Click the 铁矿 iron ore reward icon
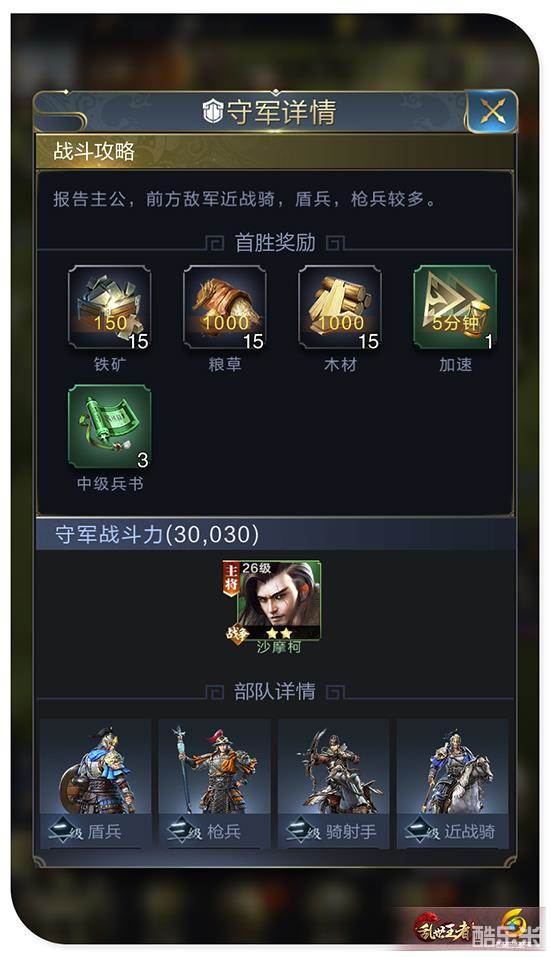 [110, 308]
